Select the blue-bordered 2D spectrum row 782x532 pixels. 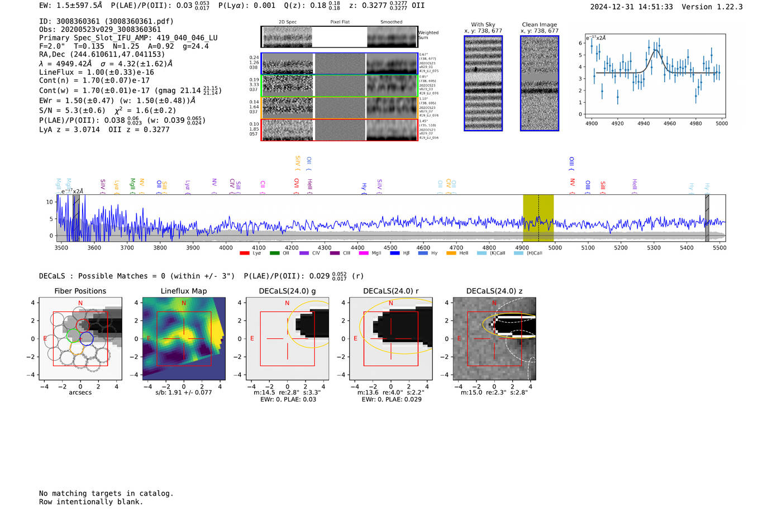point(340,64)
